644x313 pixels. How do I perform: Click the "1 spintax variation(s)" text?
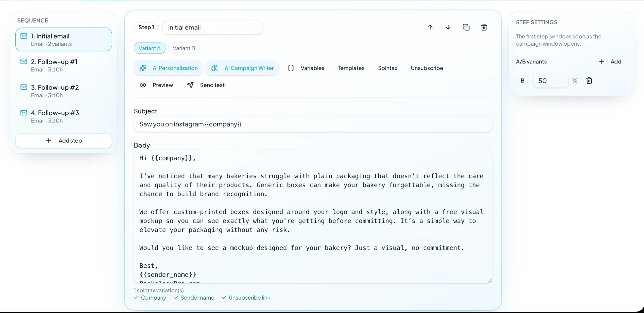point(159,291)
